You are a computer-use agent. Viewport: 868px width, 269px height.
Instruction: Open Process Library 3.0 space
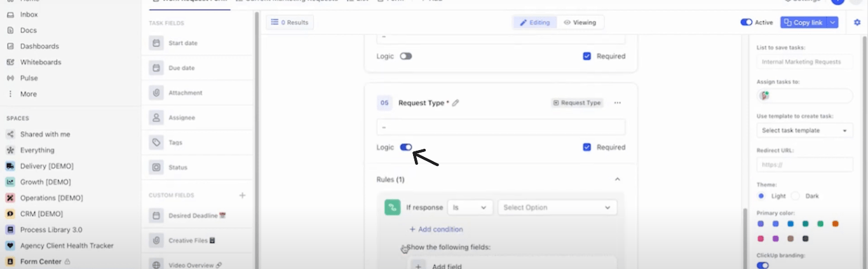tap(51, 230)
